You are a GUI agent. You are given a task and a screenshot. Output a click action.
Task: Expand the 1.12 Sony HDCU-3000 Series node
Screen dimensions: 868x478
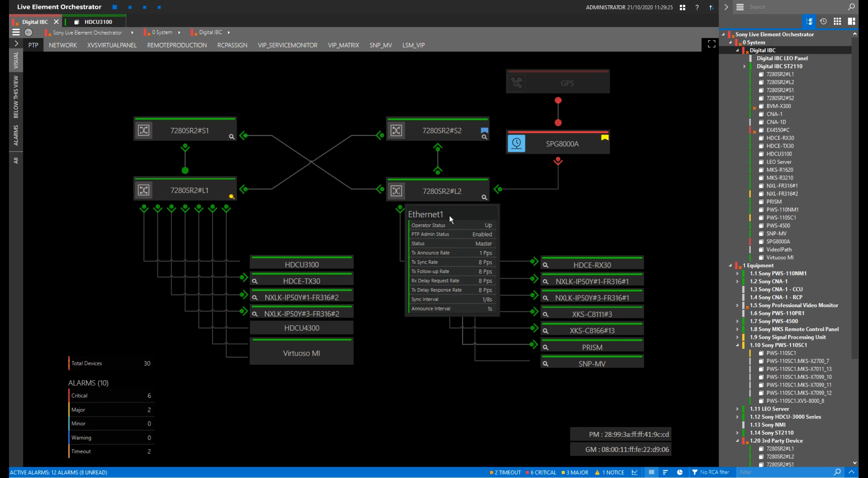pyautogui.click(x=737, y=417)
